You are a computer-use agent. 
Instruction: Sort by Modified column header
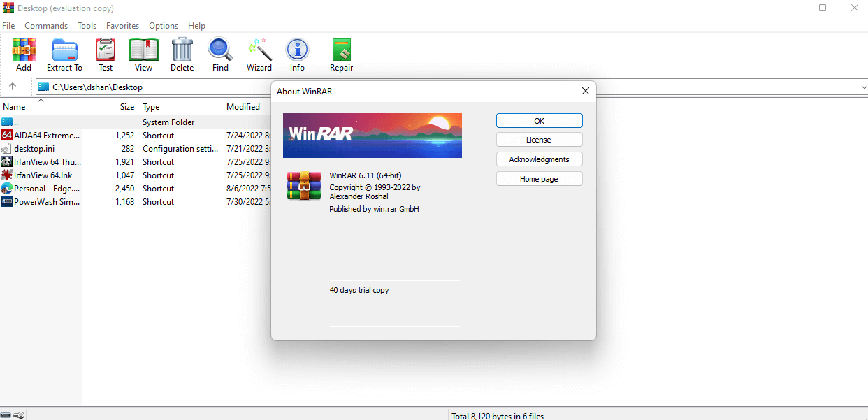pyautogui.click(x=247, y=107)
